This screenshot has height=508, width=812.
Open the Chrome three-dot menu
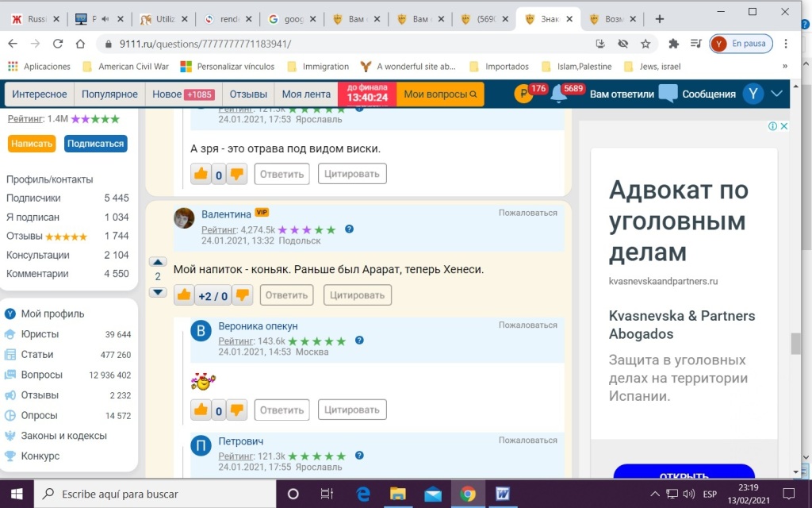[x=785, y=44]
